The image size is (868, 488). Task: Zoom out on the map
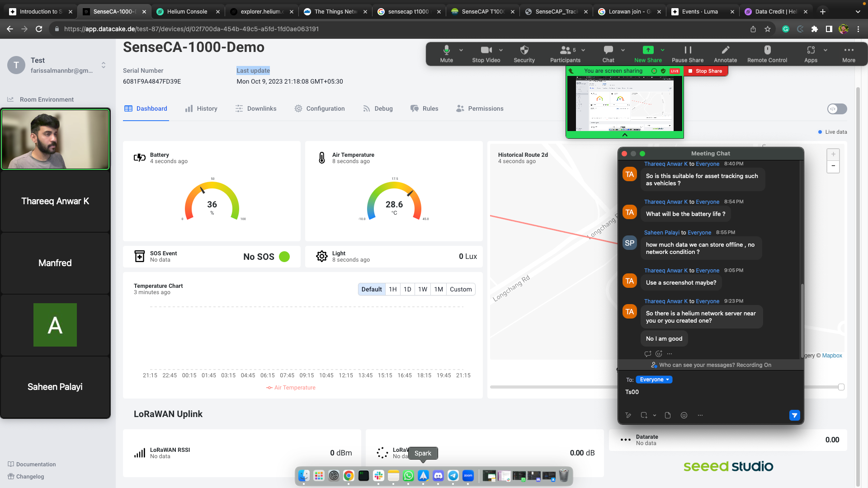833,166
